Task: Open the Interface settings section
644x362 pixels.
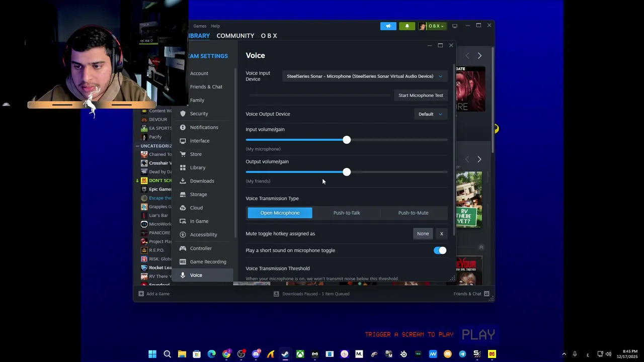Action: click(203, 141)
